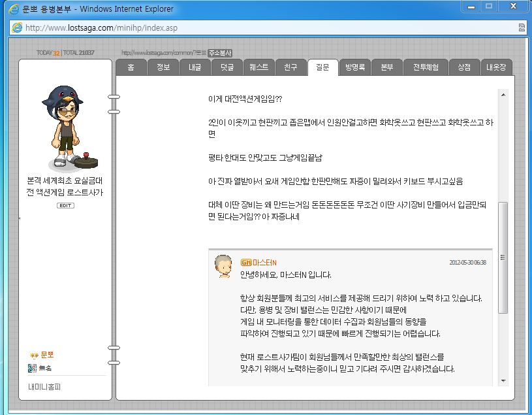Click the penguin-hat character avatar

[x=67, y=127]
